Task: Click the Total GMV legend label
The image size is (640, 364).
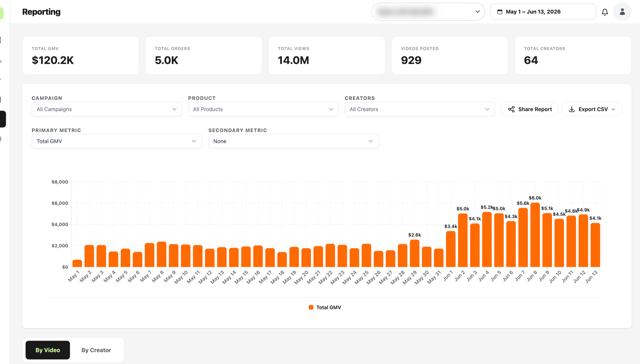Action: click(x=329, y=307)
